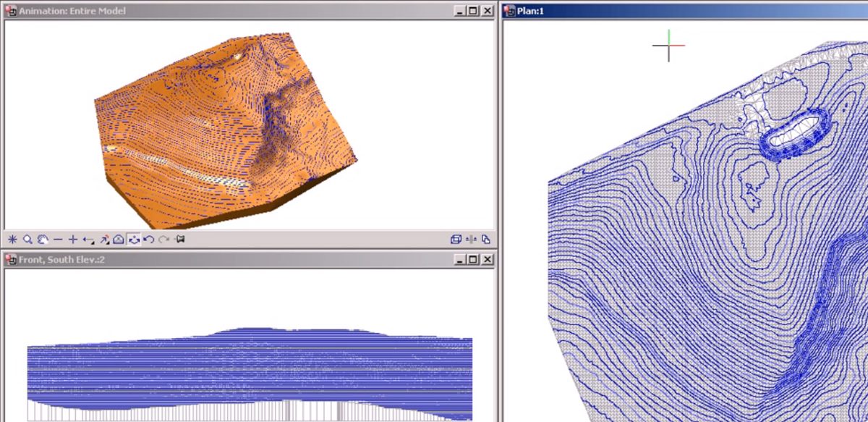Maximize the Animation: Entire Model window

[473, 11]
